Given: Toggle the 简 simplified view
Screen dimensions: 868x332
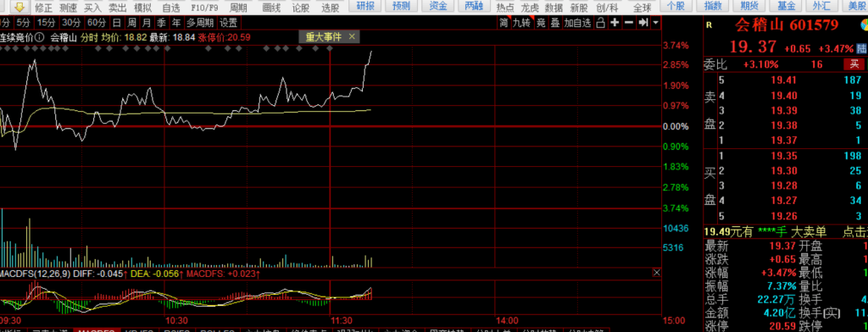Looking at the screenshot, I should tap(504, 23).
